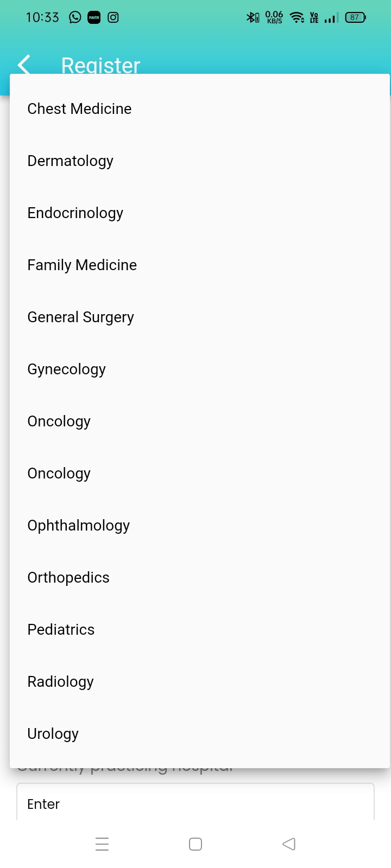Viewport: 391px width, 868px height.
Task: Choose General Surgery specialty
Action: tap(80, 317)
